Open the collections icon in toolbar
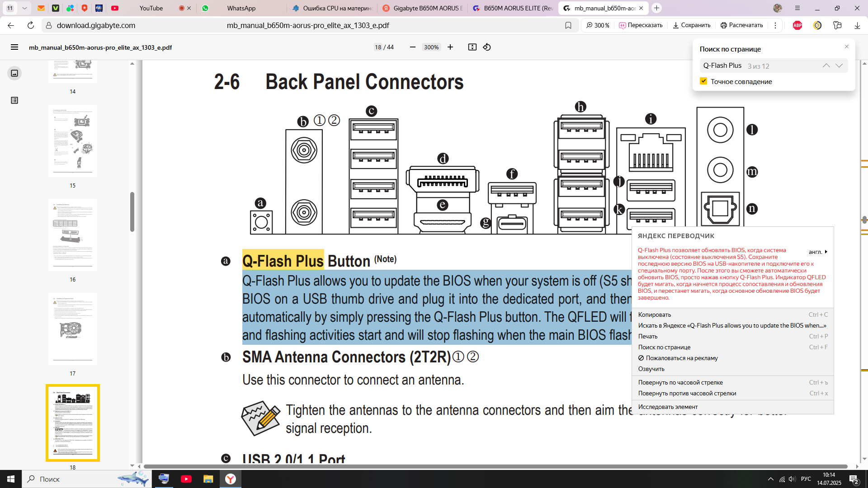The height and width of the screenshot is (488, 868). [837, 25]
